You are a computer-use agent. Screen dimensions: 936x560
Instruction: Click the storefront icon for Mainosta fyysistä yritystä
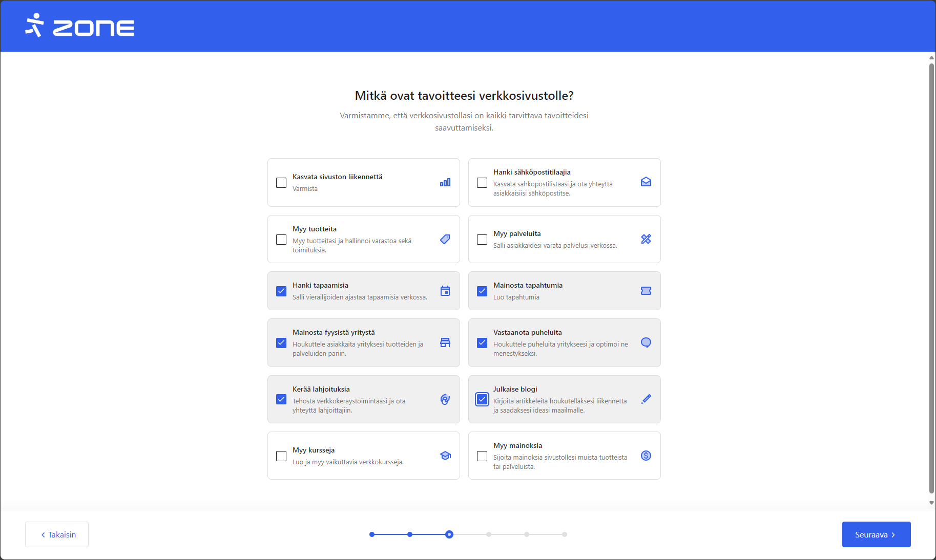coord(445,342)
